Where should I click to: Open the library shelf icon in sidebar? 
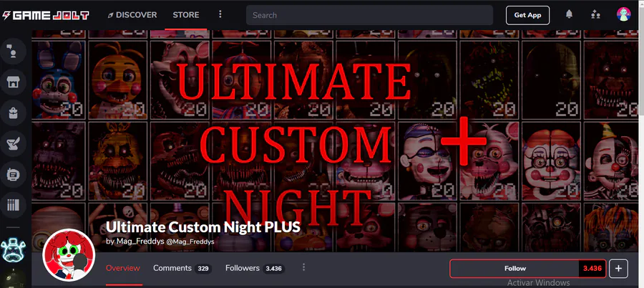pos(13,204)
